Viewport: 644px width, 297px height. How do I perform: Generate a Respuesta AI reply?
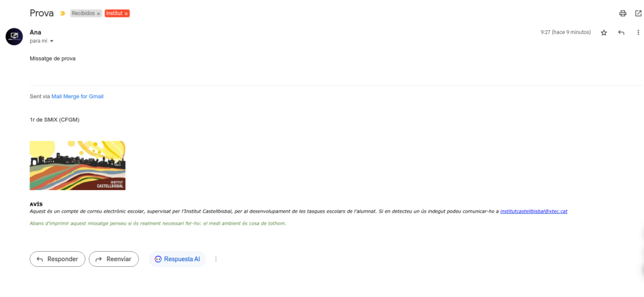177,259
